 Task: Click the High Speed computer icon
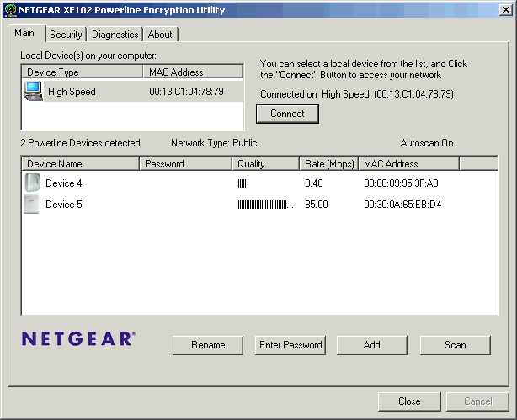click(x=33, y=91)
